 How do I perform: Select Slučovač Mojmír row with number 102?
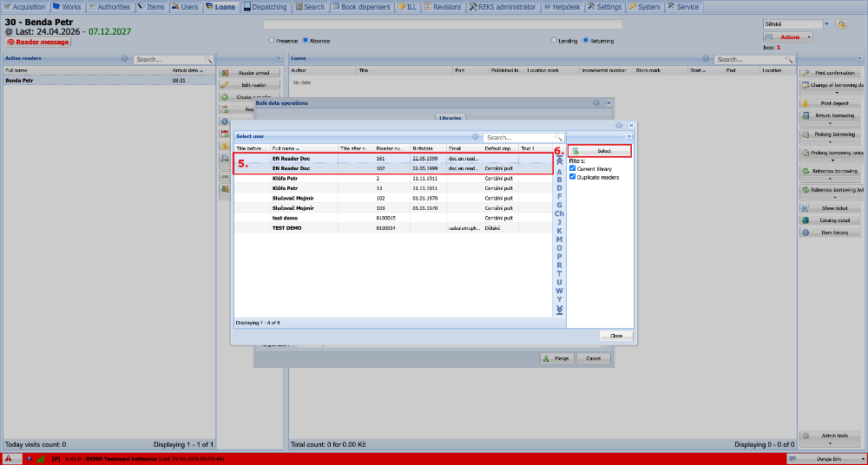pyautogui.click(x=393, y=198)
